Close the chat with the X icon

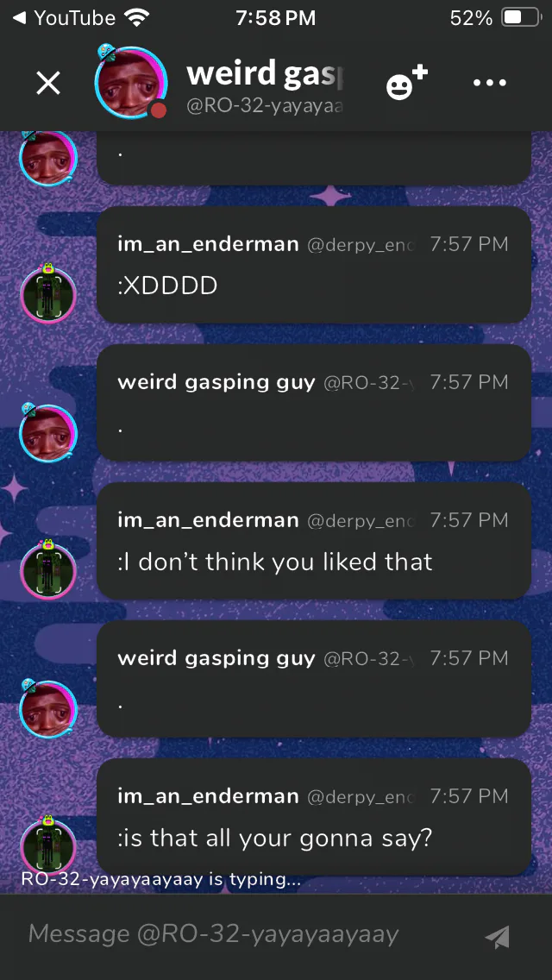[48, 83]
